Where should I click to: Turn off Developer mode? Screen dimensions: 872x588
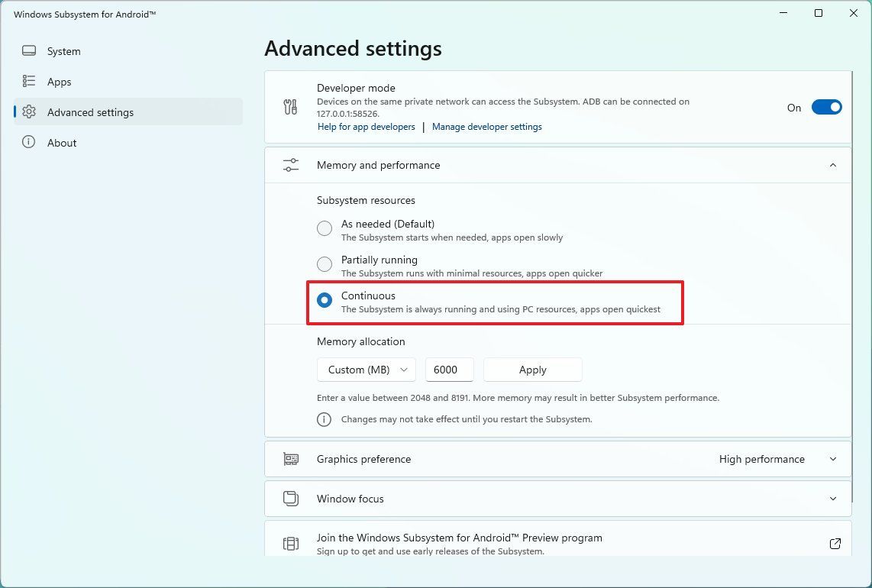click(826, 107)
